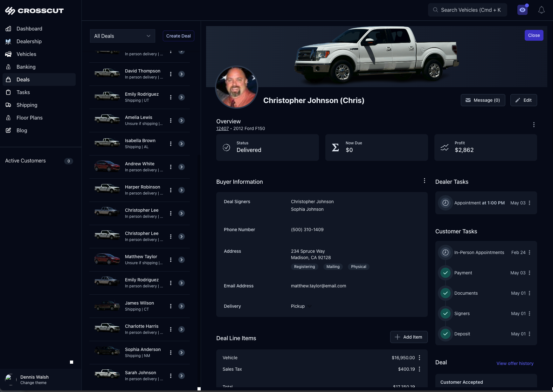
Task: Open Amelia Lewis deal options menu
Action: tap(171, 120)
